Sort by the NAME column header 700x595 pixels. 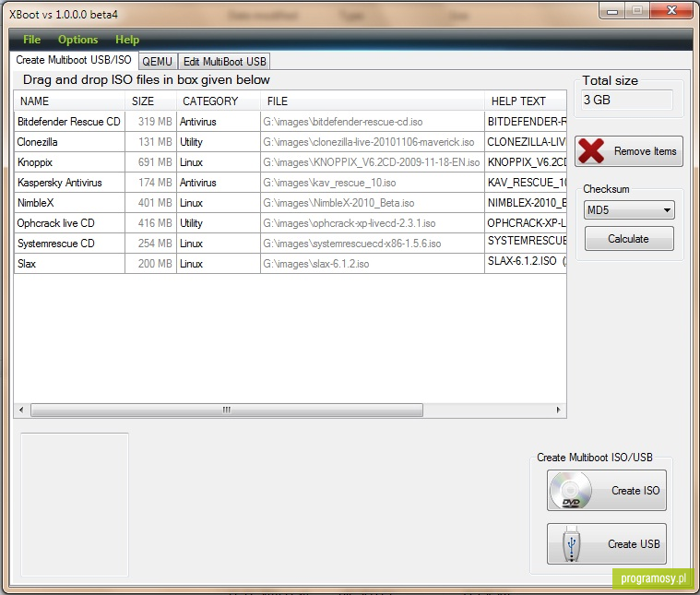click(x=69, y=101)
